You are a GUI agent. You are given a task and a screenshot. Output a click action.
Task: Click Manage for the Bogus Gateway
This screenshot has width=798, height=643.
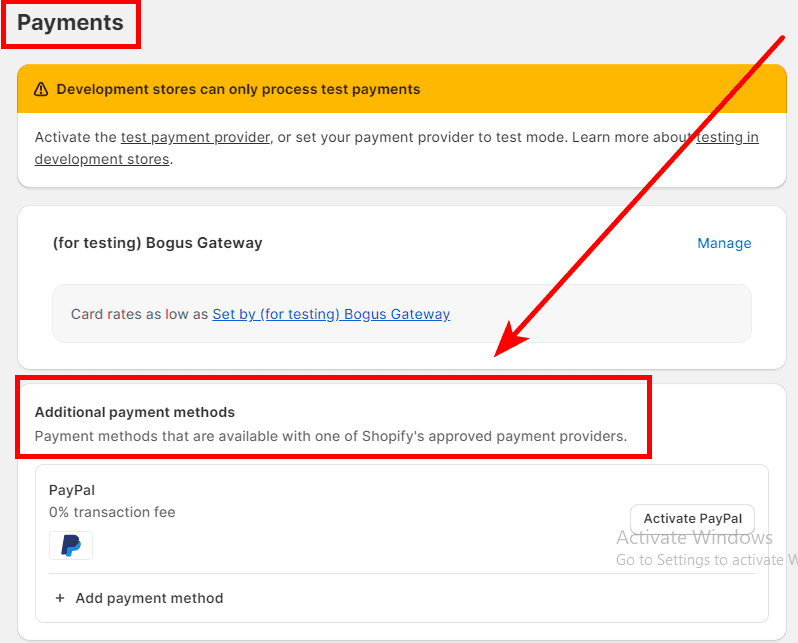tap(724, 243)
